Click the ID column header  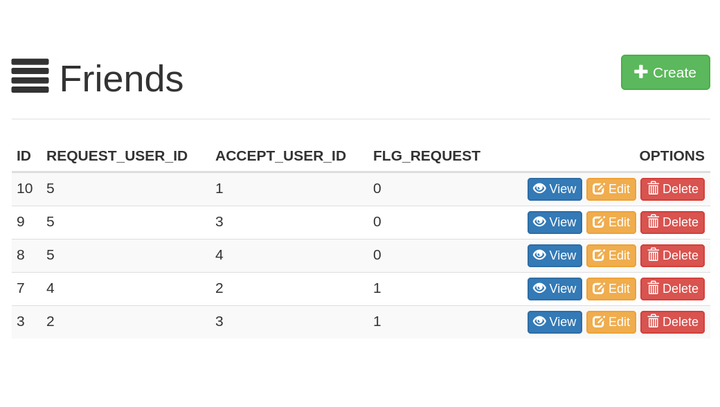click(x=23, y=156)
